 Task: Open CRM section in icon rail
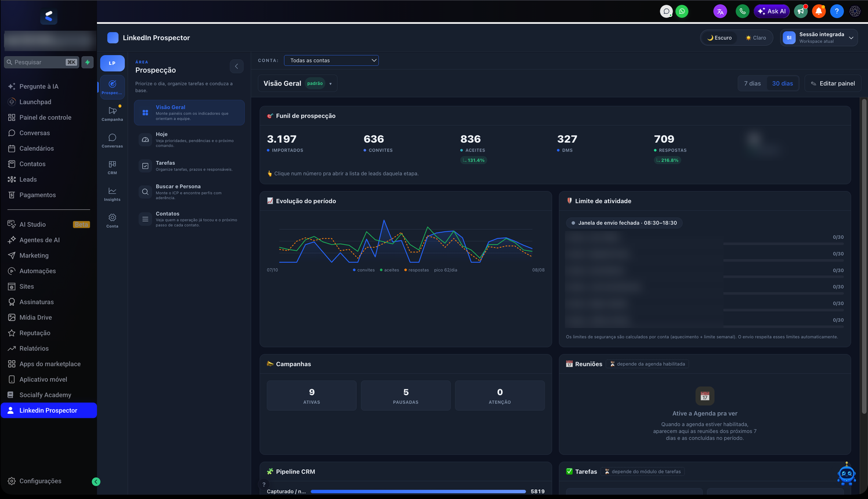[x=112, y=167]
